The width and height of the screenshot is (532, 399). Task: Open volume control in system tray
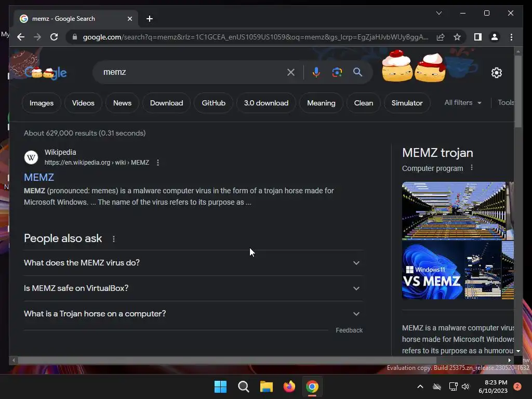click(465, 387)
